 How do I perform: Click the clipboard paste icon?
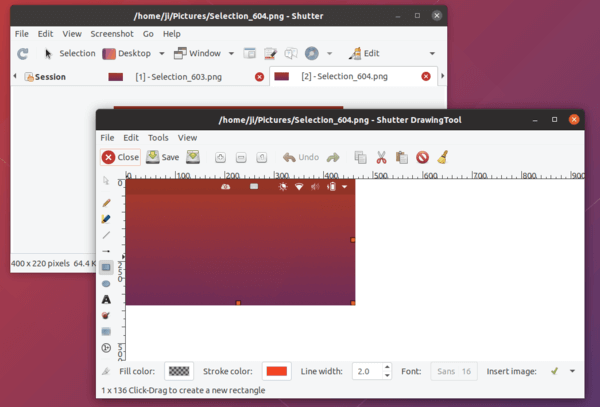pyautogui.click(x=402, y=158)
